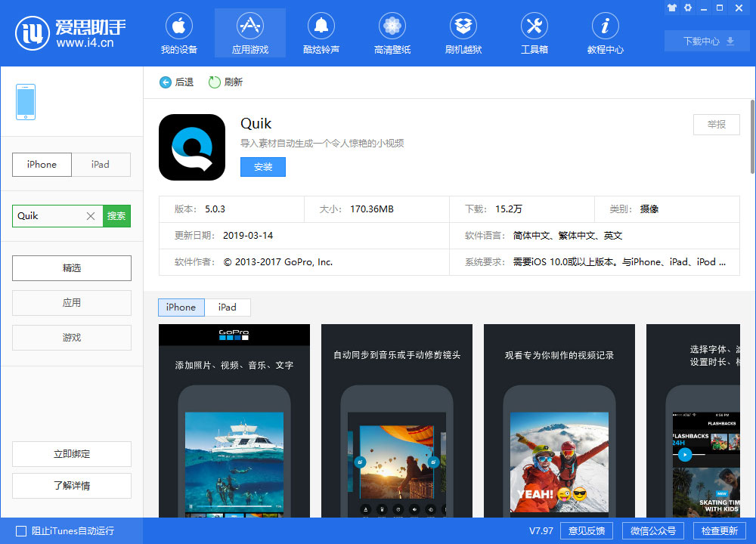The height and width of the screenshot is (544, 756).
Task: Select 游戏 games category
Action: point(72,337)
